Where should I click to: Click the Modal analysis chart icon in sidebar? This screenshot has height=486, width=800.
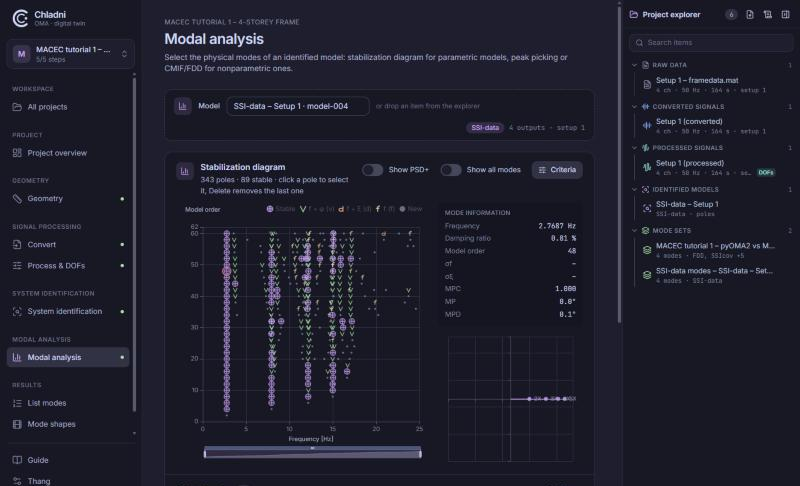pyautogui.click(x=17, y=357)
